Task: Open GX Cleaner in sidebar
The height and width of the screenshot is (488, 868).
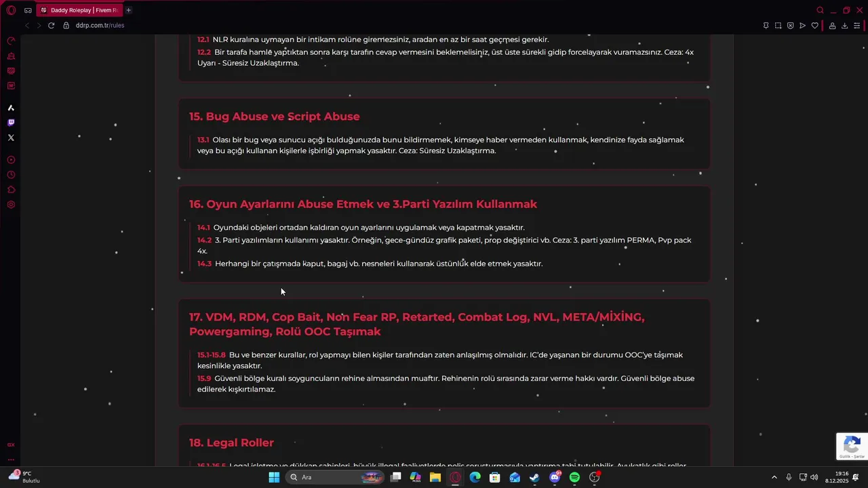Action: [11, 56]
